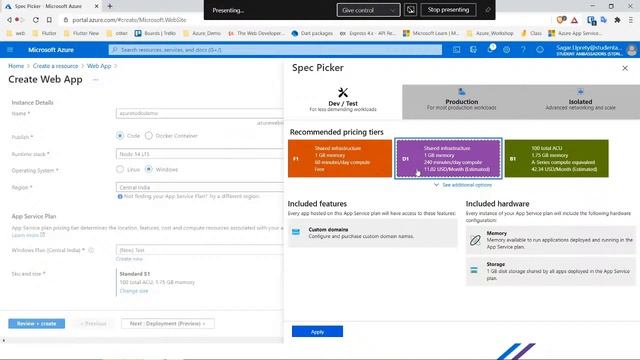
Task: Open the Give control dropdown
Action: click(x=368, y=10)
